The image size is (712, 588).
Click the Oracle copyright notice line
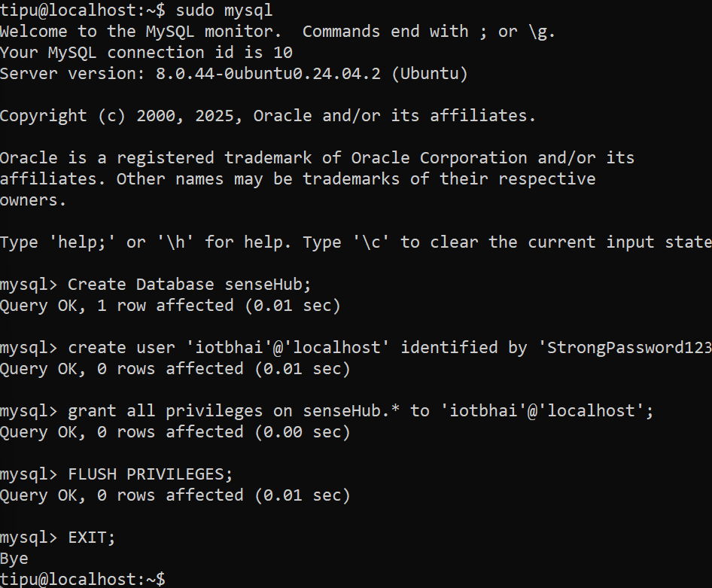pos(268,116)
